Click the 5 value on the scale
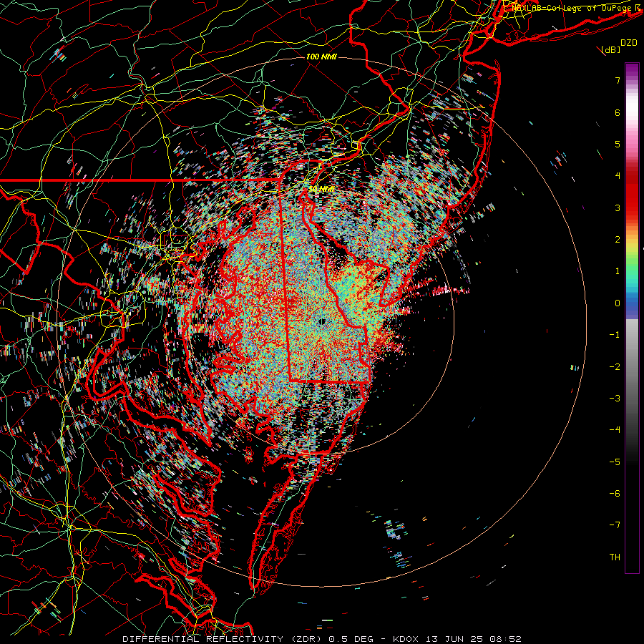 [618, 144]
